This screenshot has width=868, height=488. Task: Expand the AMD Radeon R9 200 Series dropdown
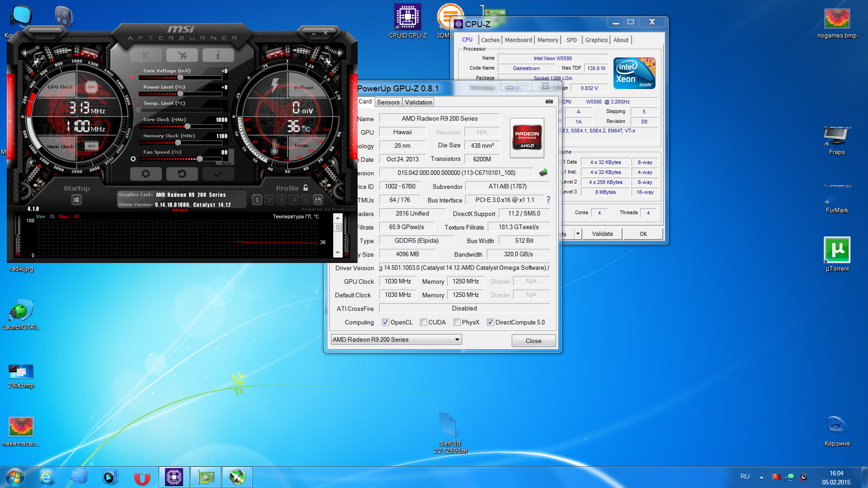click(457, 339)
